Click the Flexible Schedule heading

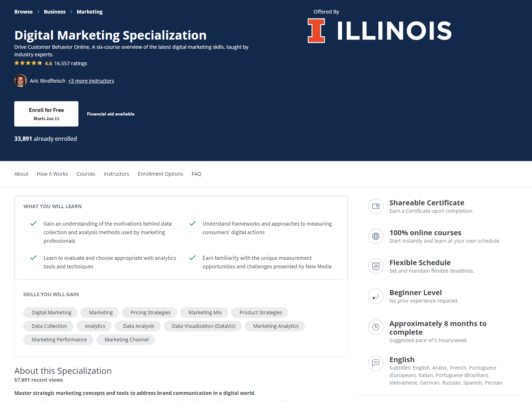pos(420,263)
